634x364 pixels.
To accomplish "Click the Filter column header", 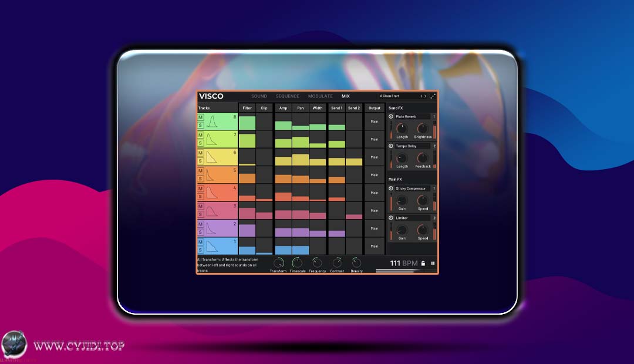I will [x=247, y=108].
